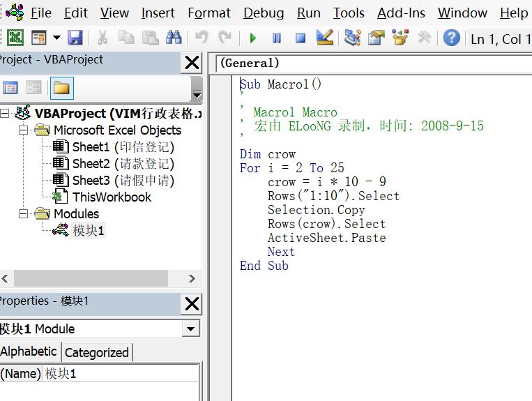Click the Toolbox wrench icon
The height and width of the screenshot is (401, 532).
point(424,38)
